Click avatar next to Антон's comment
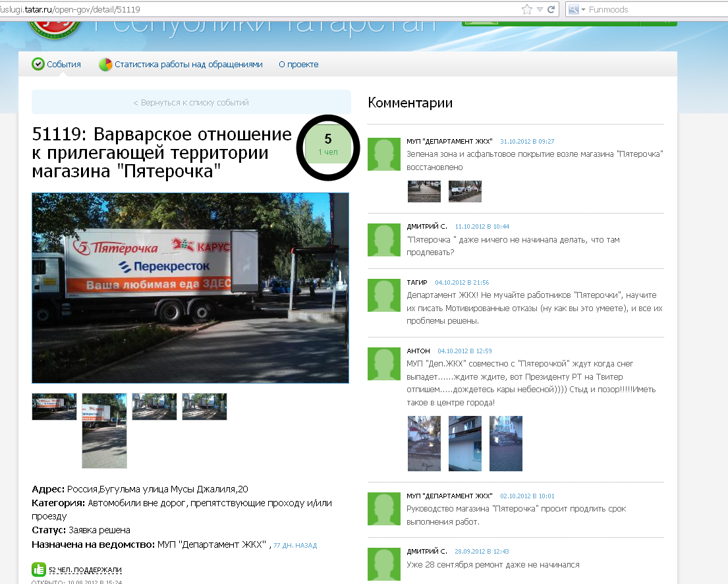 384,364
